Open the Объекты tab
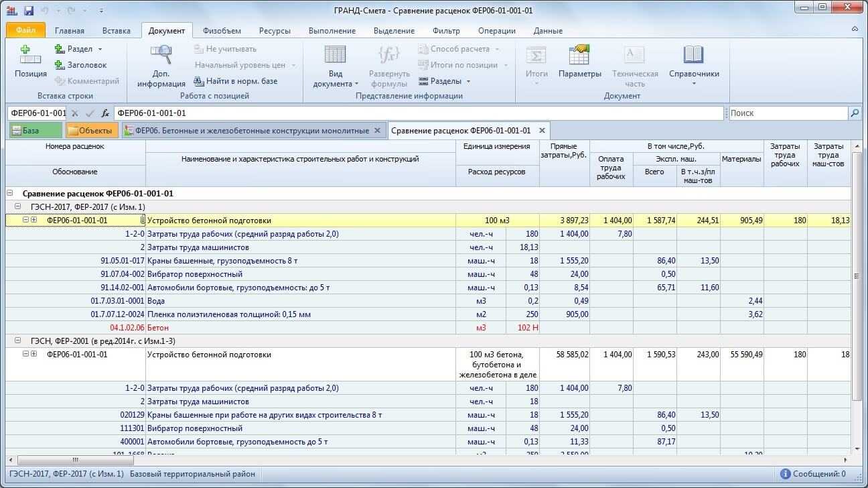 92,131
